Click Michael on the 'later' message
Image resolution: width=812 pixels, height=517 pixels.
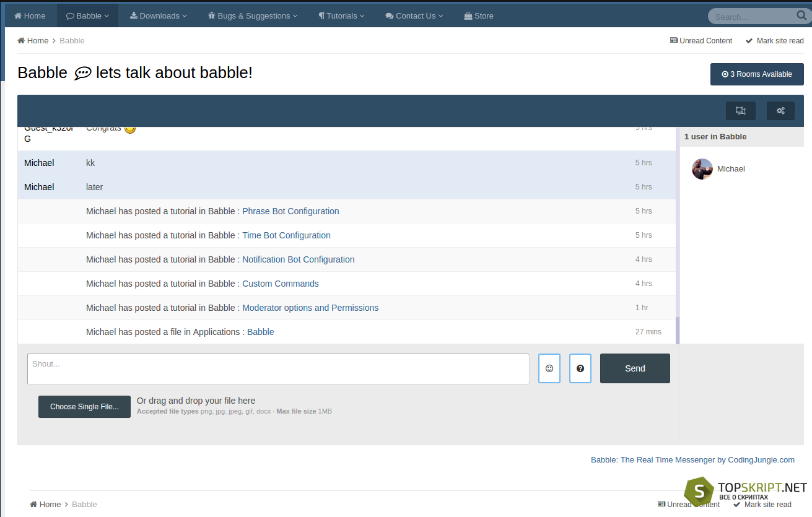tap(39, 187)
